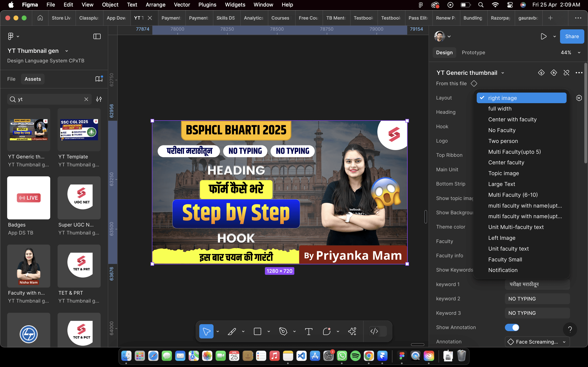The image size is (588, 367).
Task: Turn off the Show Annotation toggle
Action: 512,327
